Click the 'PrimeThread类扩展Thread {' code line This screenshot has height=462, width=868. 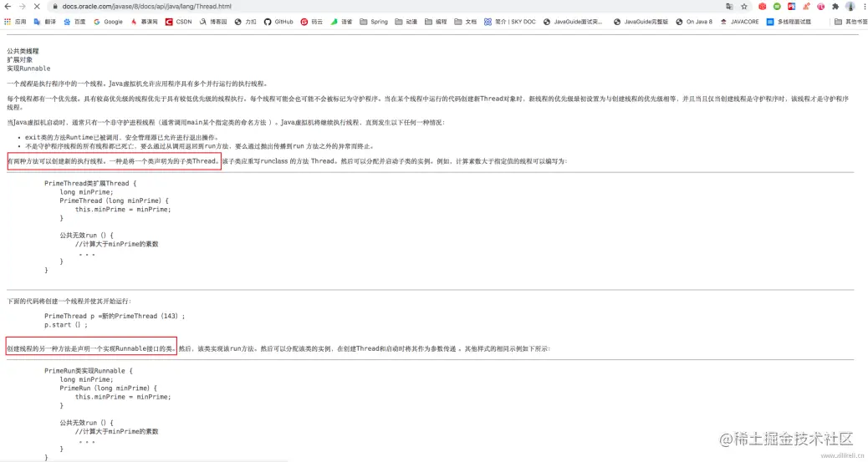pos(90,183)
